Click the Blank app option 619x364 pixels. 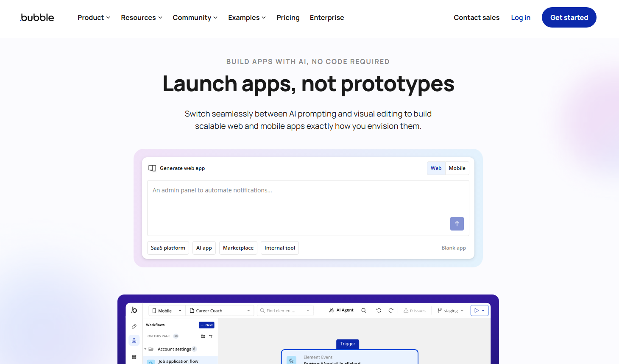(x=454, y=248)
